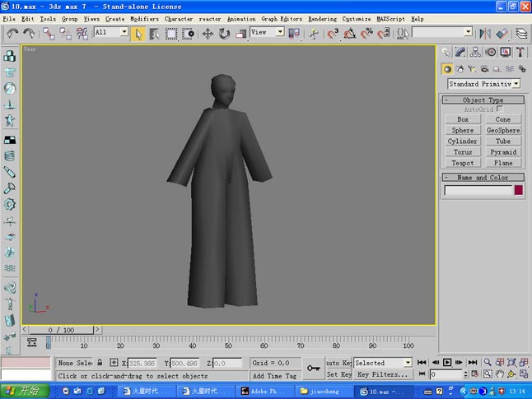Viewport: 532px width, 399px height.
Task: Click the Sphere primitive button
Action: (x=463, y=130)
